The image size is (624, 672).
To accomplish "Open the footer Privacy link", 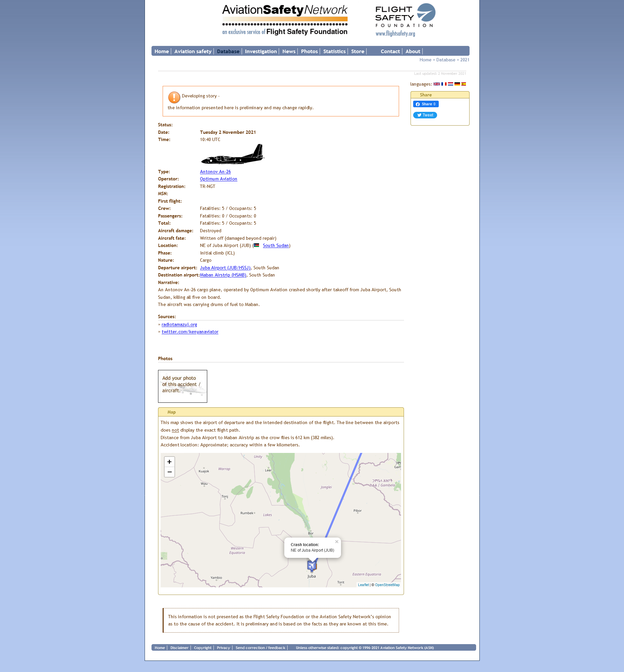I will 223,648.
